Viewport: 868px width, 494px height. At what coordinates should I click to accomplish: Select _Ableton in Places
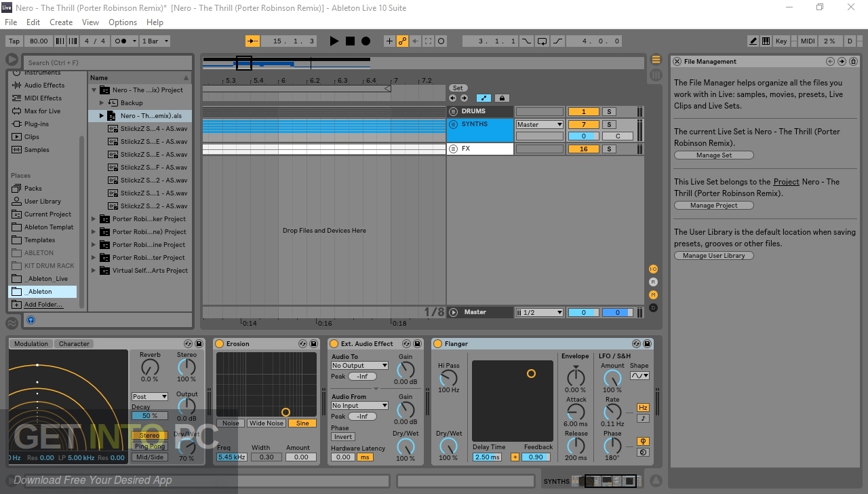tap(42, 292)
